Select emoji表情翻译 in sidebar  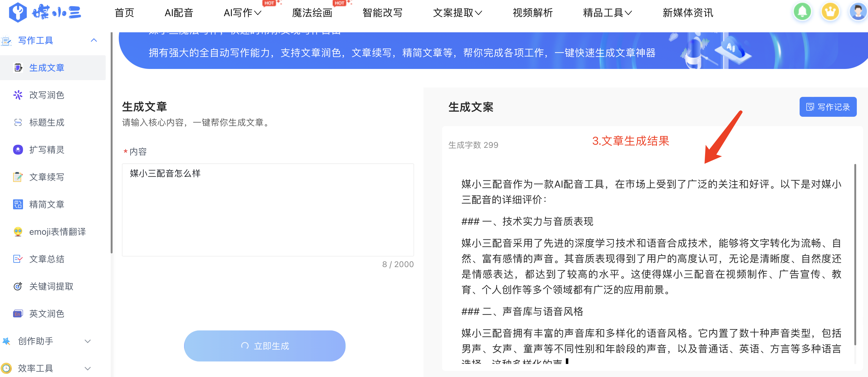click(x=53, y=232)
